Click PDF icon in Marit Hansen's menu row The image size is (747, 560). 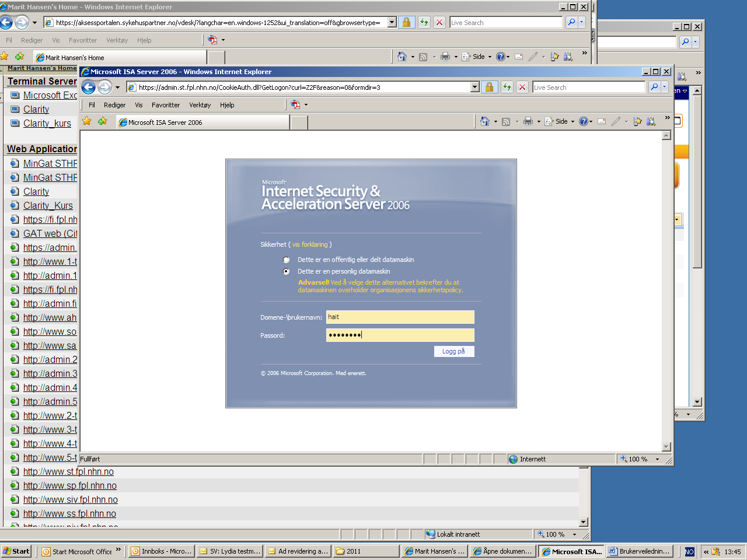tap(212, 40)
